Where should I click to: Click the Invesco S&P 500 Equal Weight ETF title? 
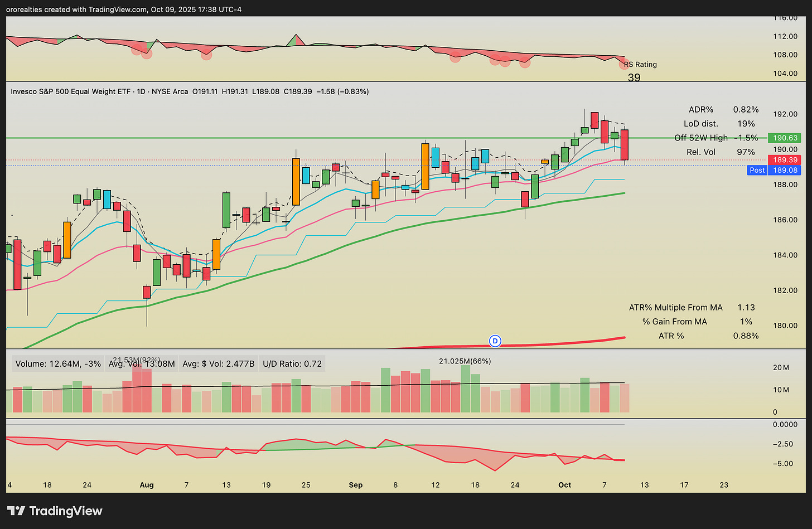point(71,91)
